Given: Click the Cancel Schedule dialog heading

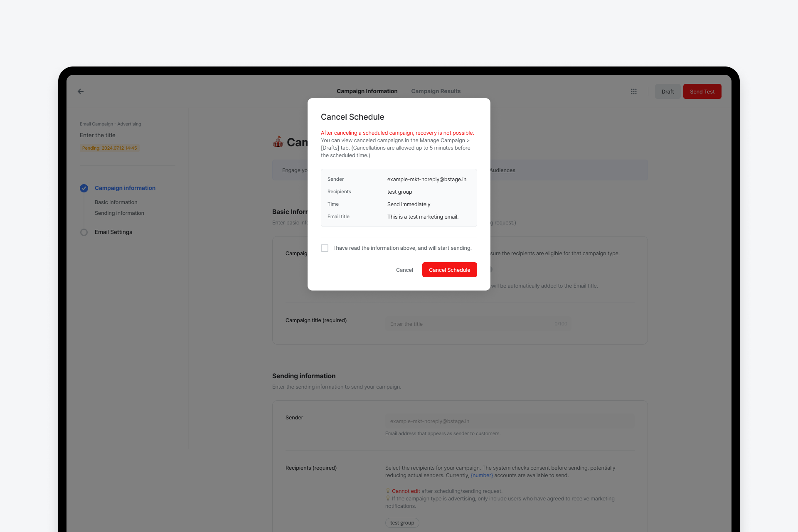Looking at the screenshot, I should click(x=352, y=117).
